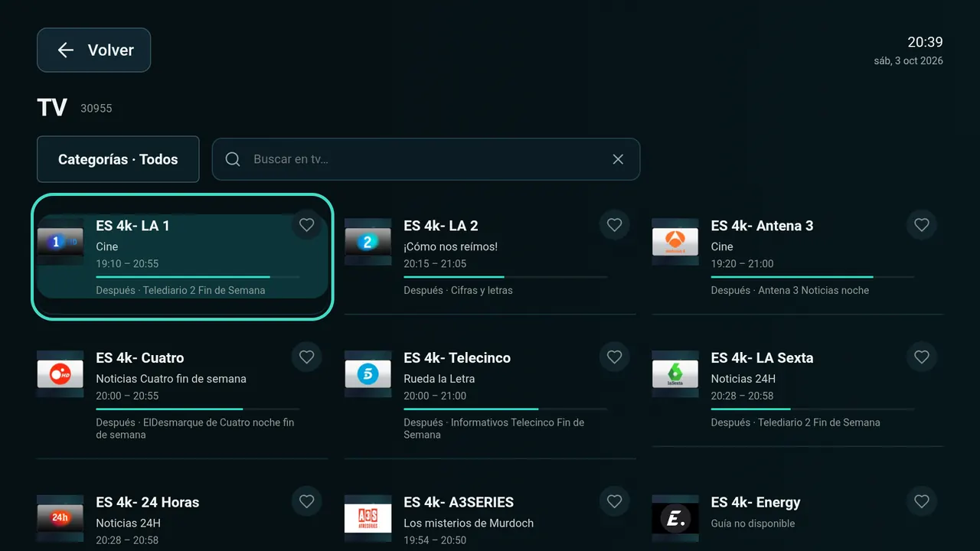Click Noticias Cuatro fin de semana program
This screenshot has width=980, height=551.
coord(171,379)
